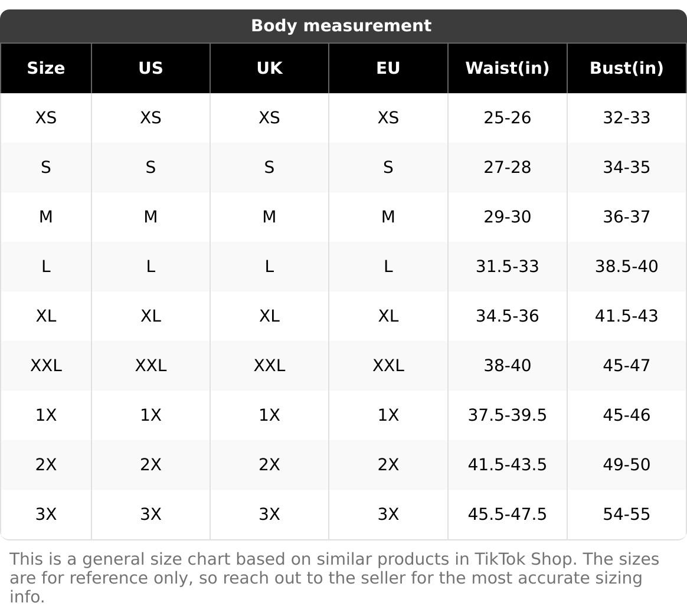The image size is (687, 616).
Task: Select the Bust(in) column header
Action: [x=626, y=68]
